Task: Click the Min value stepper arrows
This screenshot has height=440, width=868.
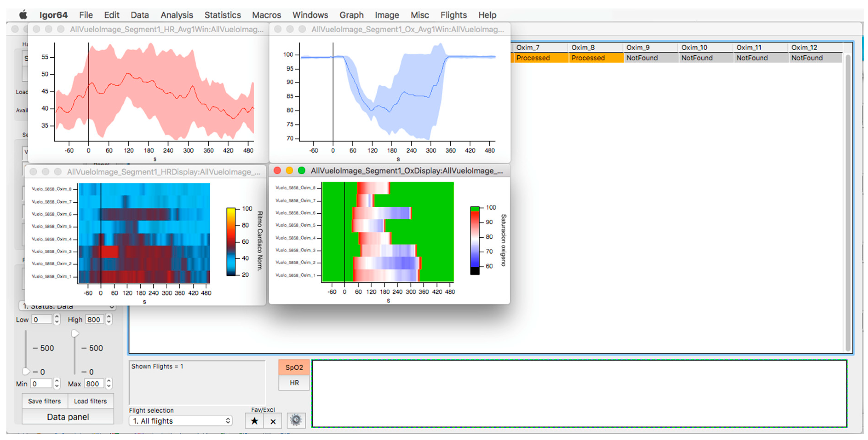Action: click(57, 383)
